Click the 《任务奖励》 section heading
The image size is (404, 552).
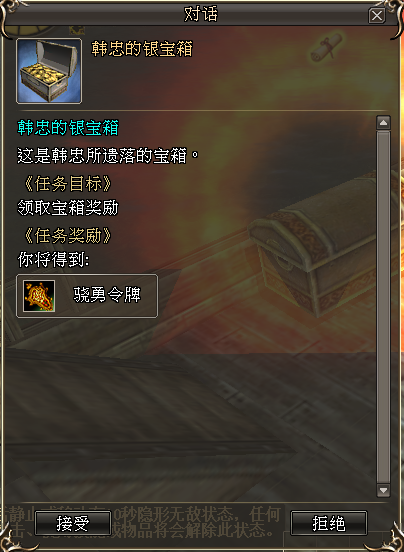(x=68, y=236)
